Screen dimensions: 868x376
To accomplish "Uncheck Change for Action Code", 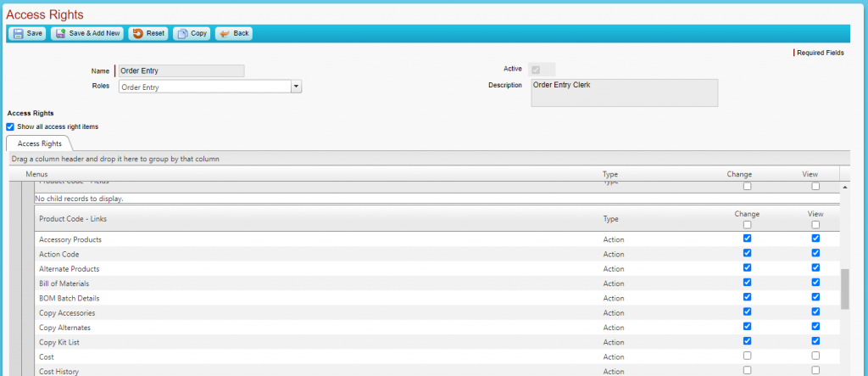I will (x=748, y=253).
